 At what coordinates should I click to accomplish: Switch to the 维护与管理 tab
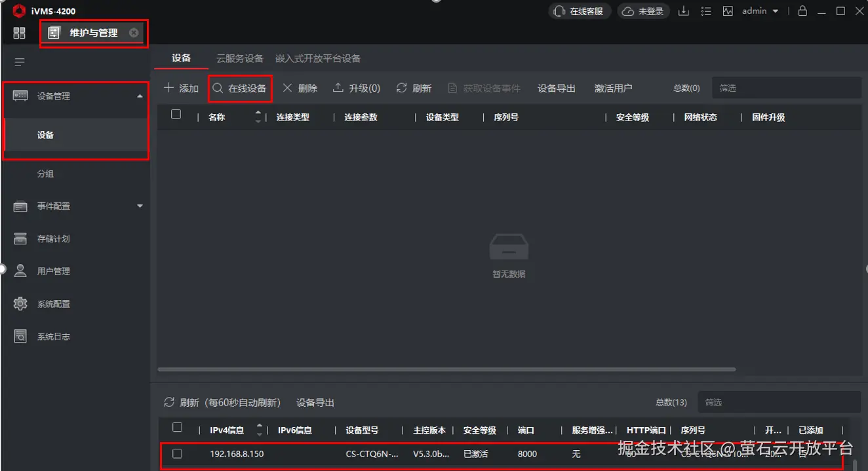click(x=94, y=33)
